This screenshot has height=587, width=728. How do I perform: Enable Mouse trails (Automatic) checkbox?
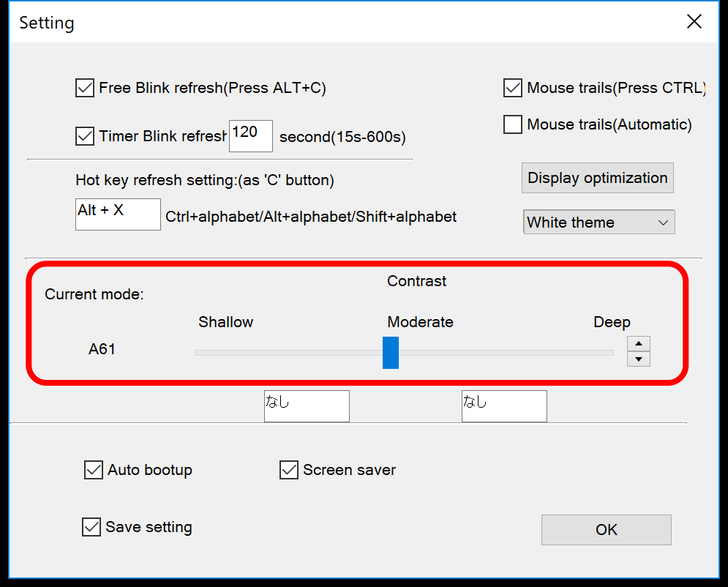point(513,124)
